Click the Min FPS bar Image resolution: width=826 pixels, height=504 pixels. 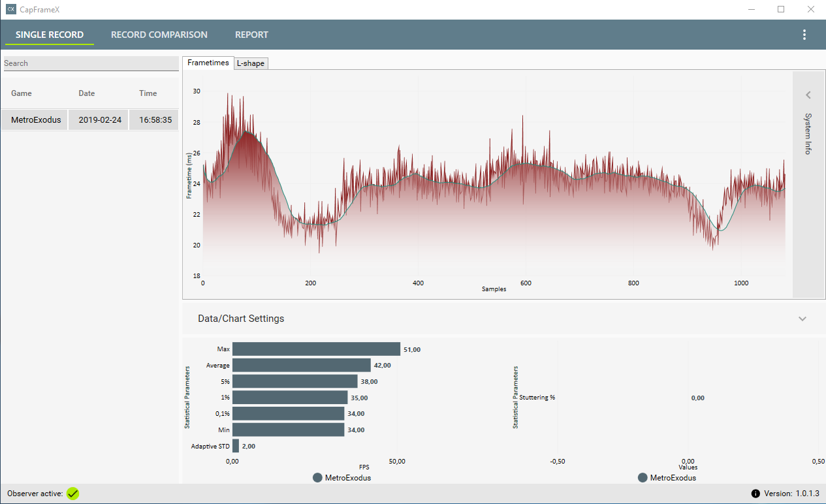(288, 430)
